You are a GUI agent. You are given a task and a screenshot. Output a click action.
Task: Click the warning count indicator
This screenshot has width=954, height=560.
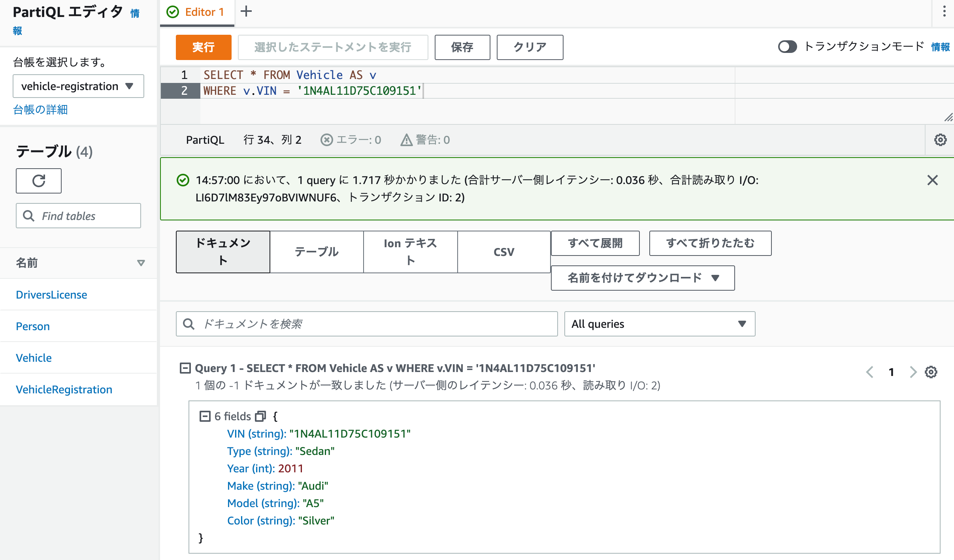pos(425,140)
